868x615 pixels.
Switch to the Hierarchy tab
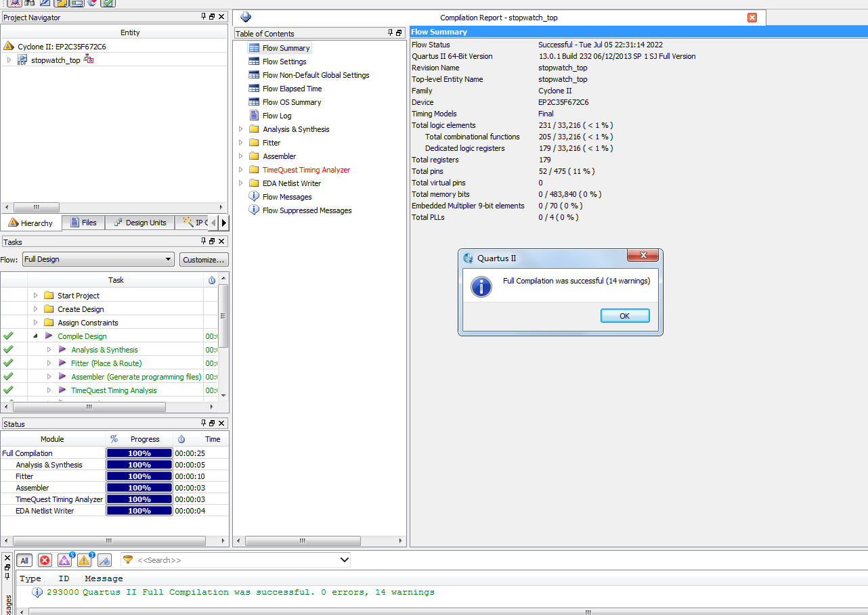point(31,223)
